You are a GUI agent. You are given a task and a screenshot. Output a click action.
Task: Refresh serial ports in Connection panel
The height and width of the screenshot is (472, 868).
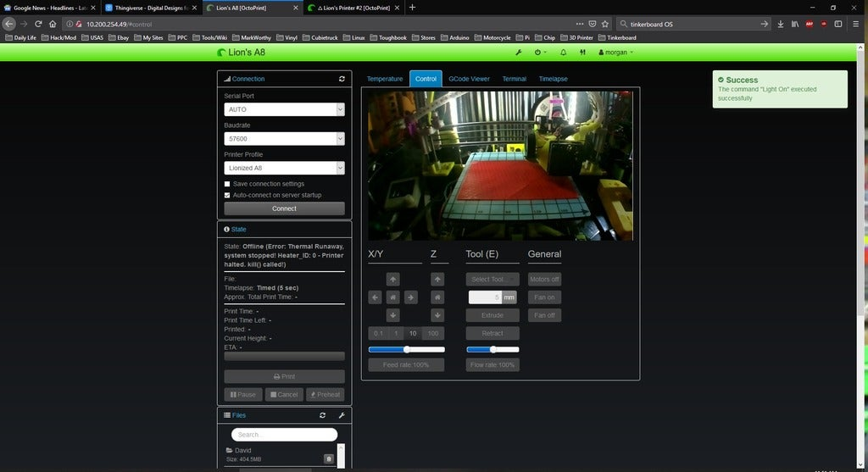(342, 79)
